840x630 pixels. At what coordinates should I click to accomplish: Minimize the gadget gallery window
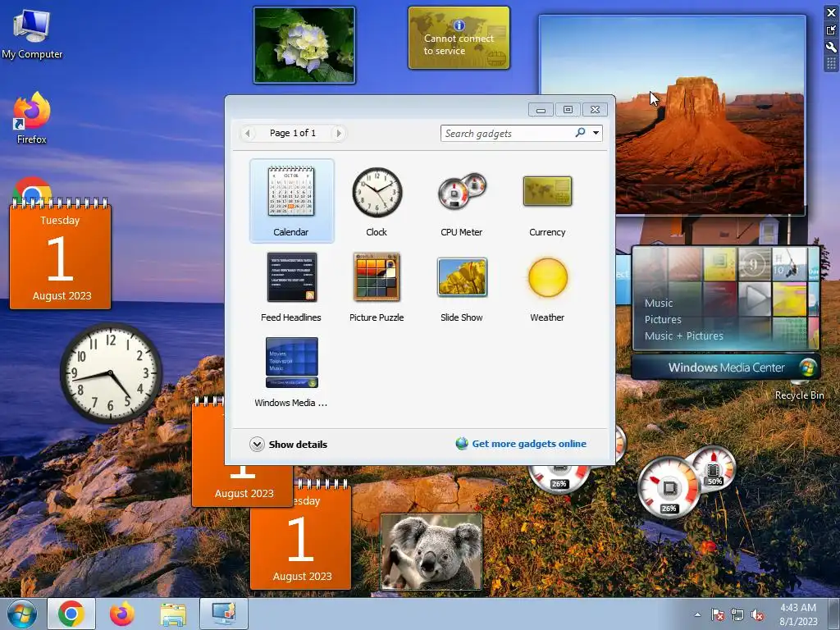point(541,110)
